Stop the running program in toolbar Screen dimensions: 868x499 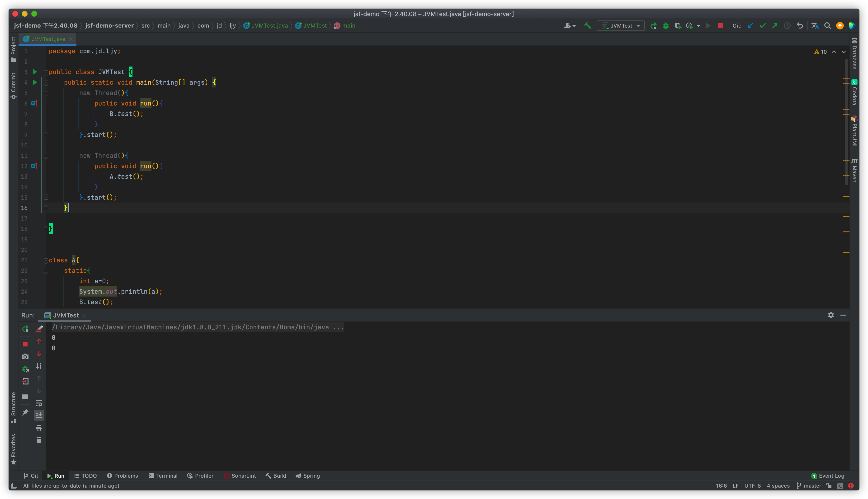point(720,26)
